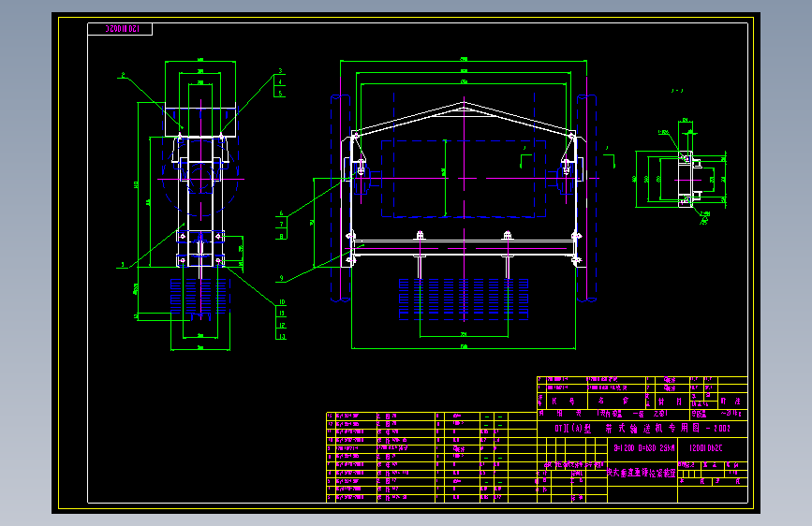Select the title block text 'B=1200 D=630 25kW'

pyautogui.click(x=643, y=447)
